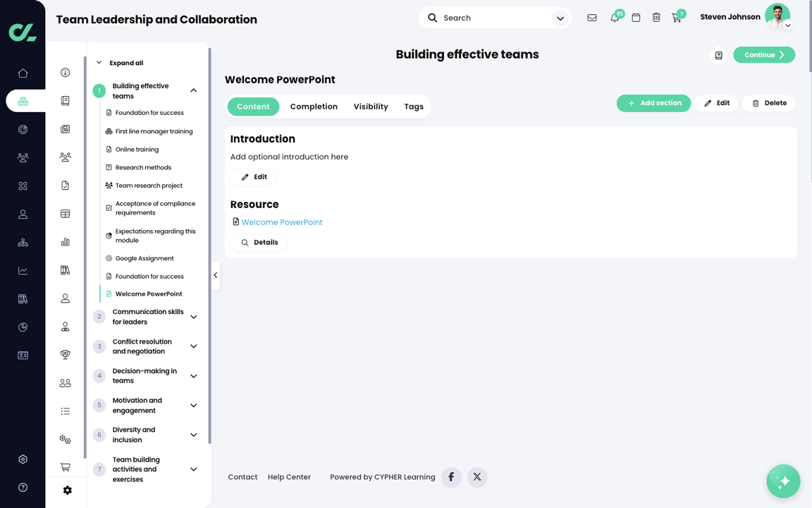
Task: Click the Continue button
Action: pyautogui.click(x=764, y=54)
